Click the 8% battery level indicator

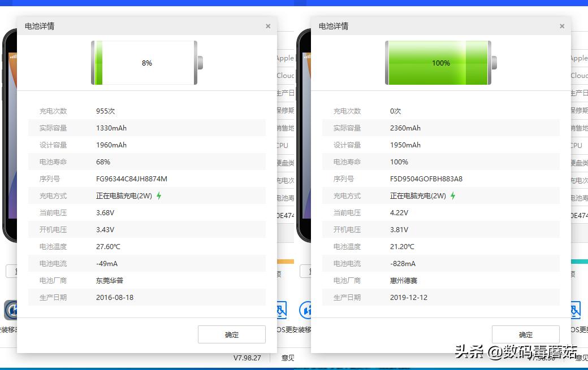pos(146,63)
